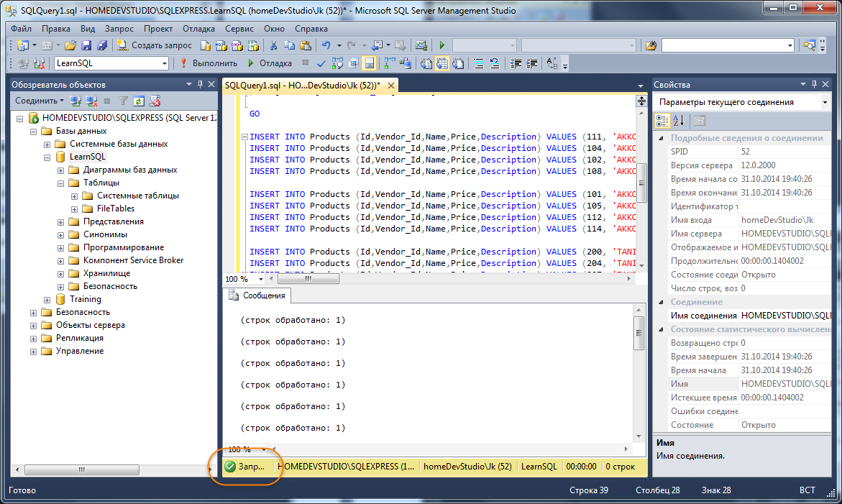This screenshot has height=504, width=842.
Task: Select Компонент Service Broker folder
Action: pos(133,260)
